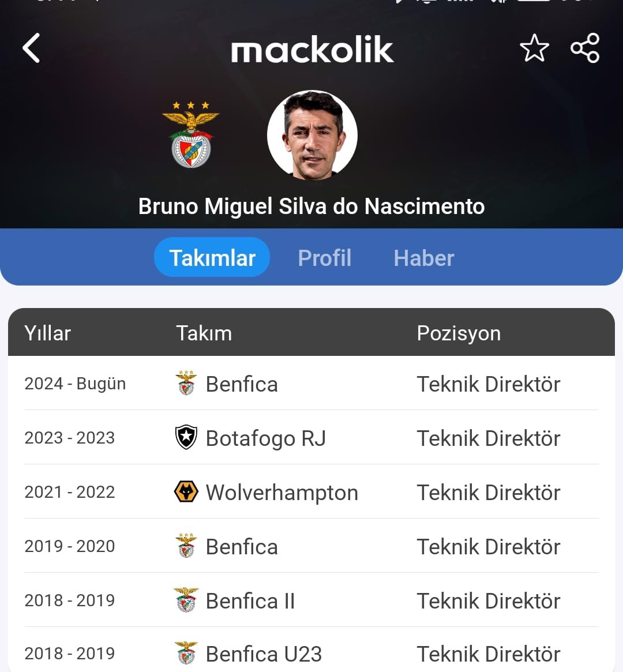
Task: Tap the Pozisyon column header
Action: (459, 333)
